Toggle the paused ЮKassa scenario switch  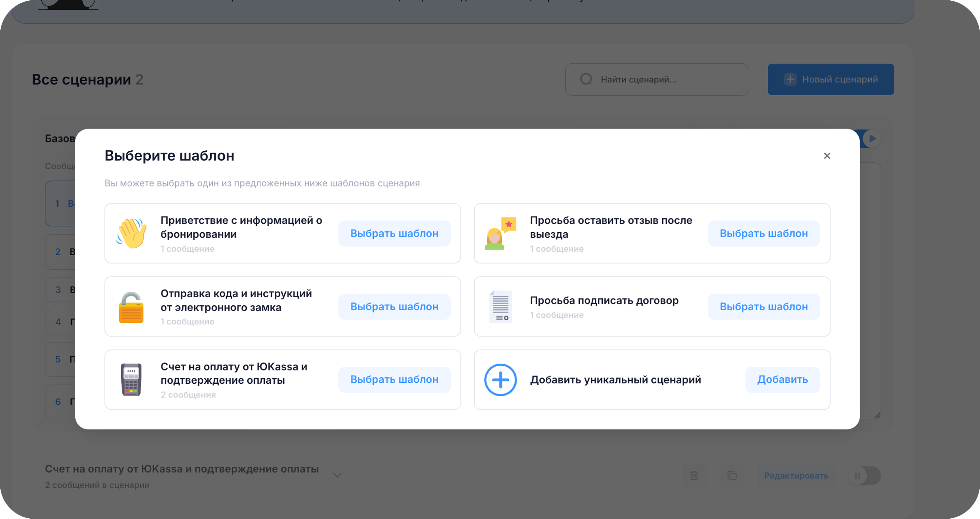tap(864, 476)
